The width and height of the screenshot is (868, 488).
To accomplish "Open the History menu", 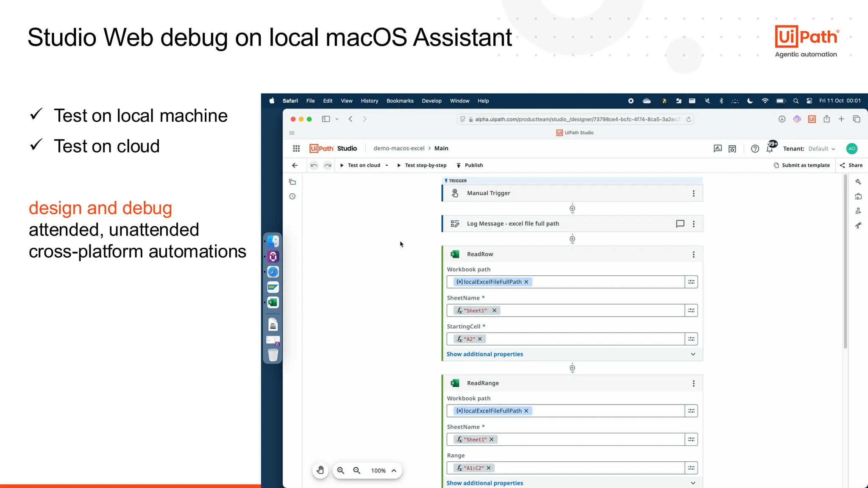I will click(x=369, y=101).
